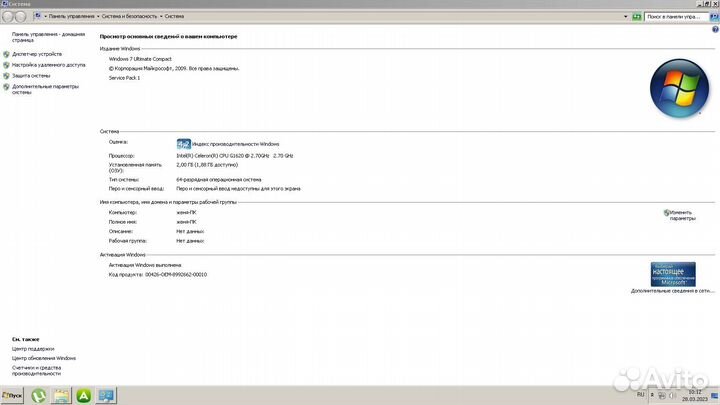Go to Control Panel home page link

pos(48,37)
